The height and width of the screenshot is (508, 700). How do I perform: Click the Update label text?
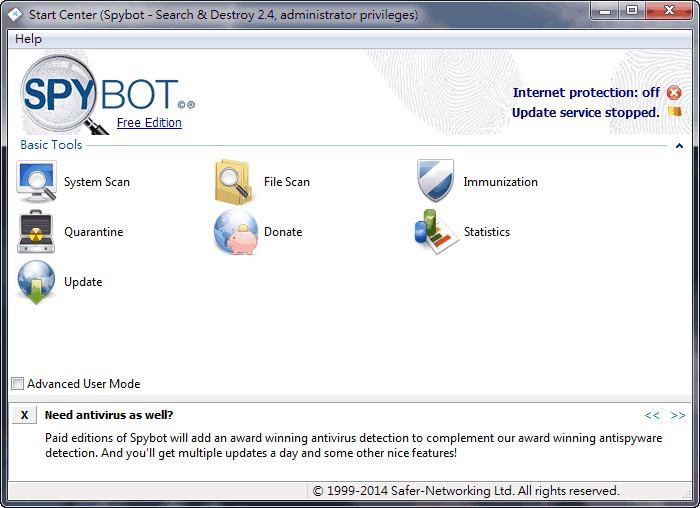tap(83, 282)
